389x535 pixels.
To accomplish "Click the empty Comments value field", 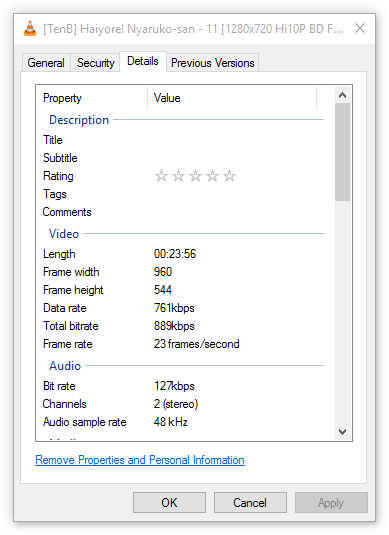I will 235,212.
